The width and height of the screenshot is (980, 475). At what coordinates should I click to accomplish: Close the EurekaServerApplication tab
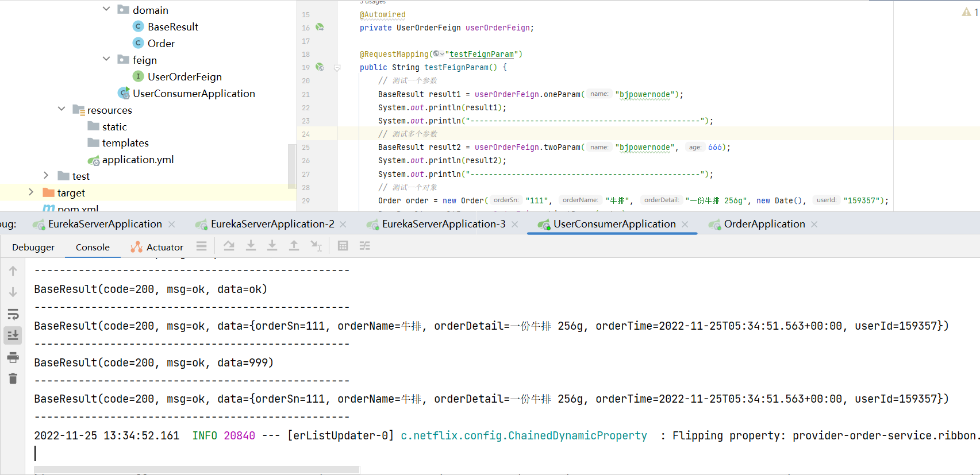click(x=172, y=224)
